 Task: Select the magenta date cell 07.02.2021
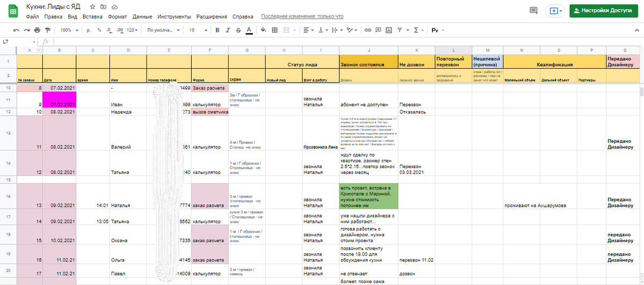click(59, 99)
